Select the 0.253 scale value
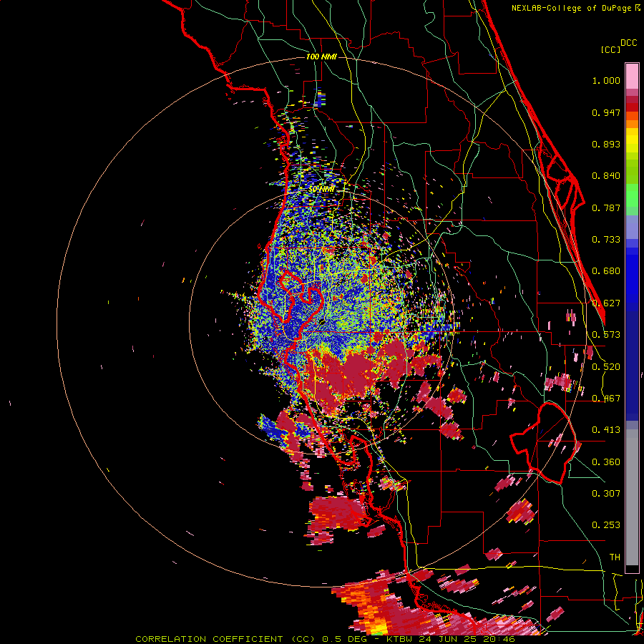The height and width of the screenshot is (644, 644). 606,525
